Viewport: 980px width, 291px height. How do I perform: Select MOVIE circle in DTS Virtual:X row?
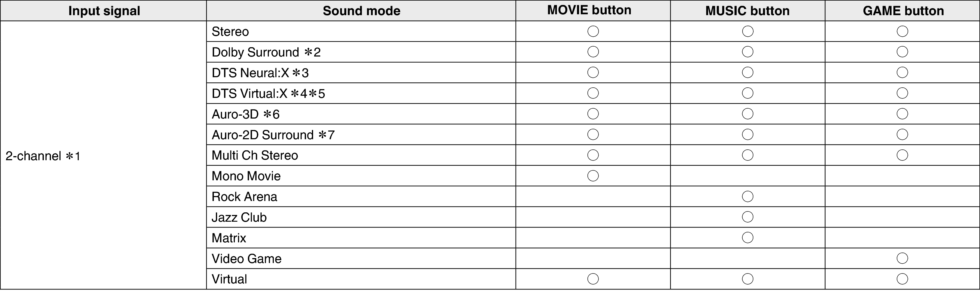pyautogui.click(x=593, y=93)
